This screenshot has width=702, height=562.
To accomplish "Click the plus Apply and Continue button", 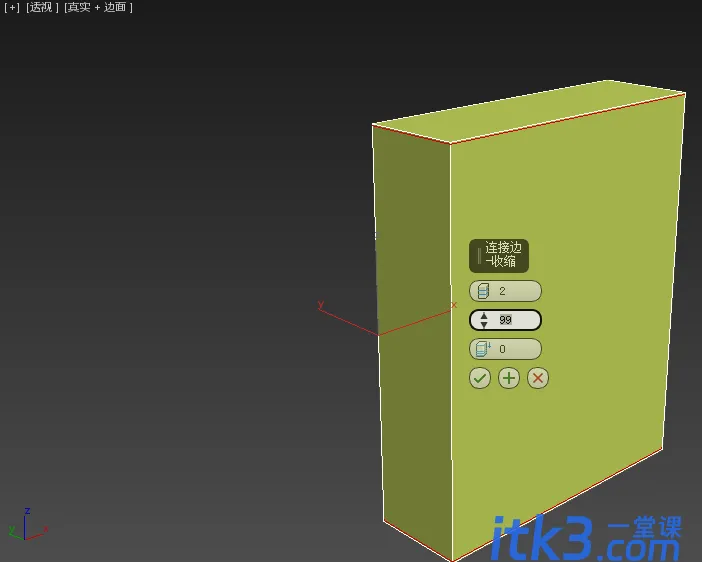I will [509, 378].
